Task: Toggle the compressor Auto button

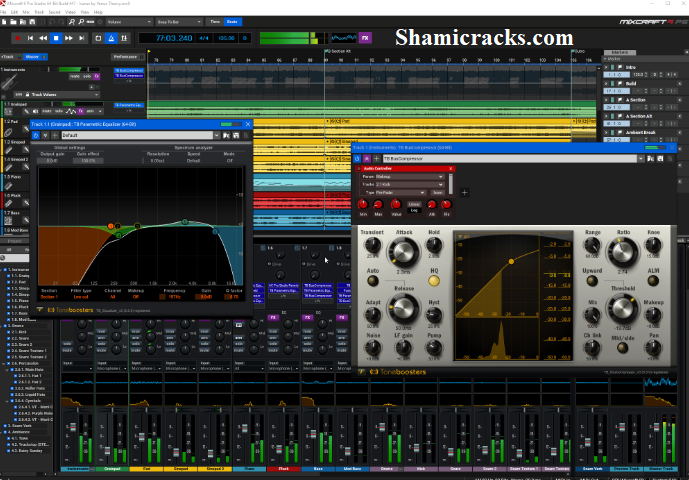Action: click(373, 281)
